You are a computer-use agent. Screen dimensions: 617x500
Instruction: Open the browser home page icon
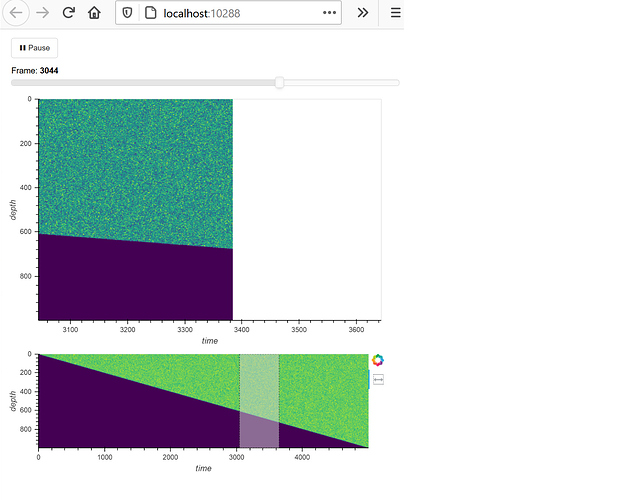pos(94,13)
